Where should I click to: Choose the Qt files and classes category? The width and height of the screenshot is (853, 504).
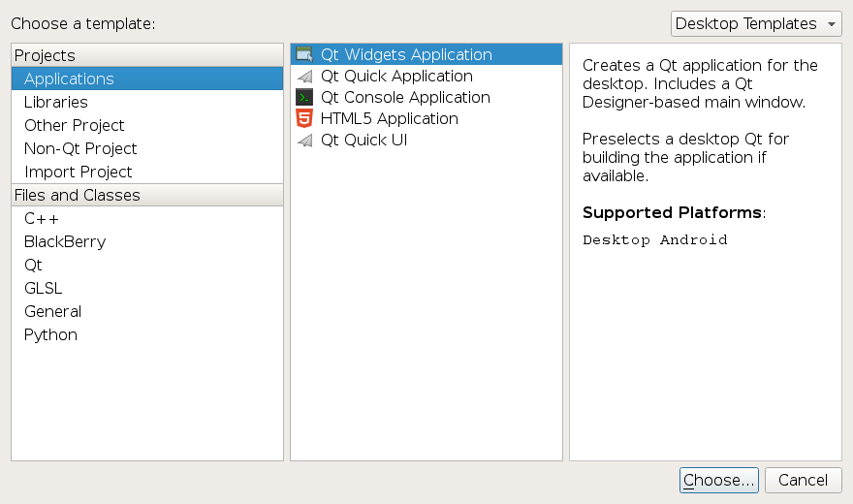(147, 266)
